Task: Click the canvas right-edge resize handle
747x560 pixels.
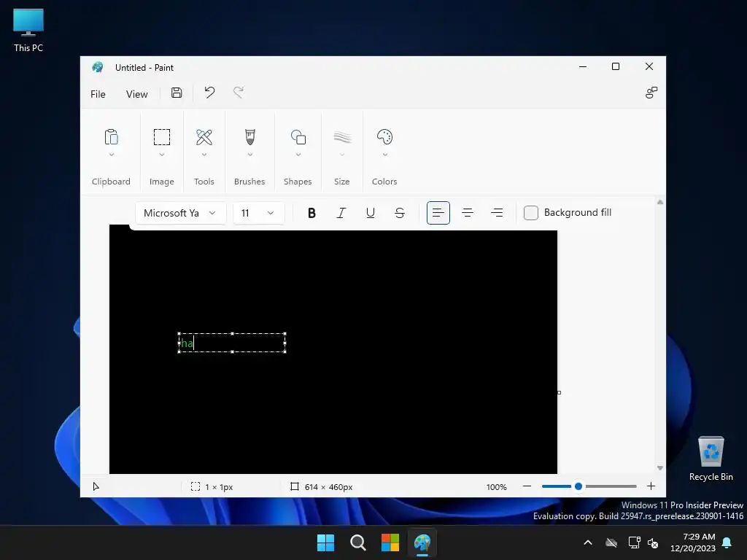Action: [560, 392]
